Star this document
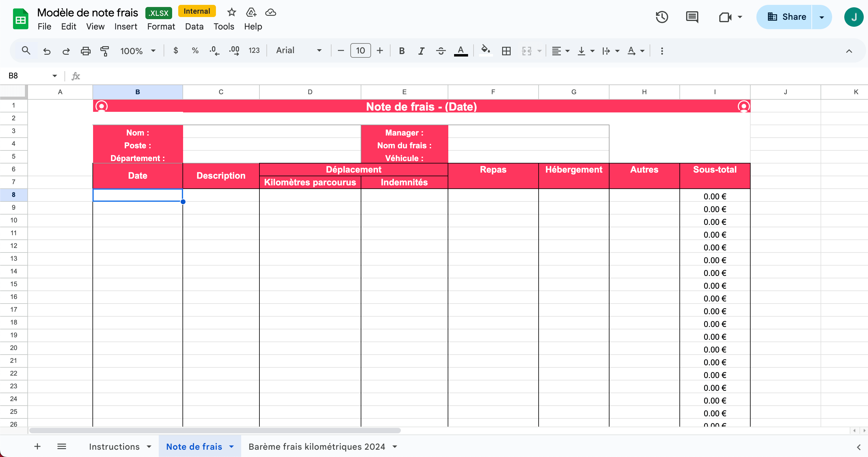Image resolution: width=868 pixels, height=457 pixels. click(231, 12)
